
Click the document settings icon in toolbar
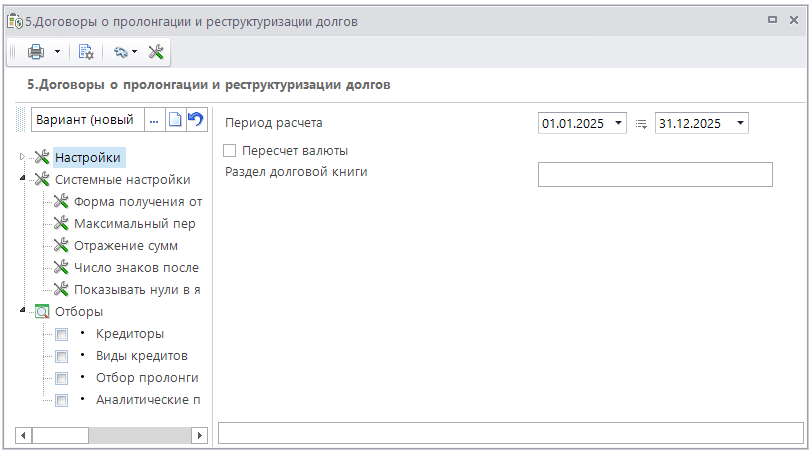86,52
